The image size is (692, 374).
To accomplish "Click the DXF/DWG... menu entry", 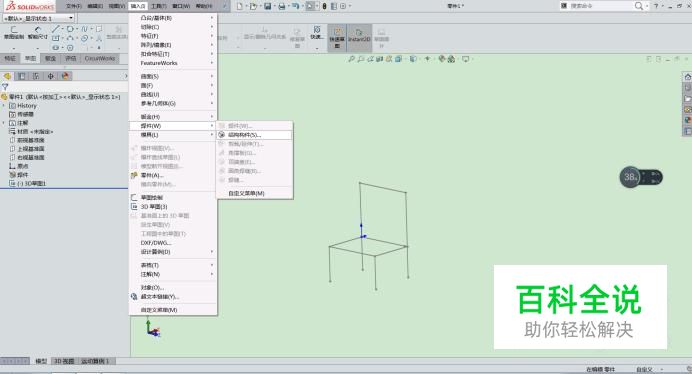I will [x=155, y=243].
